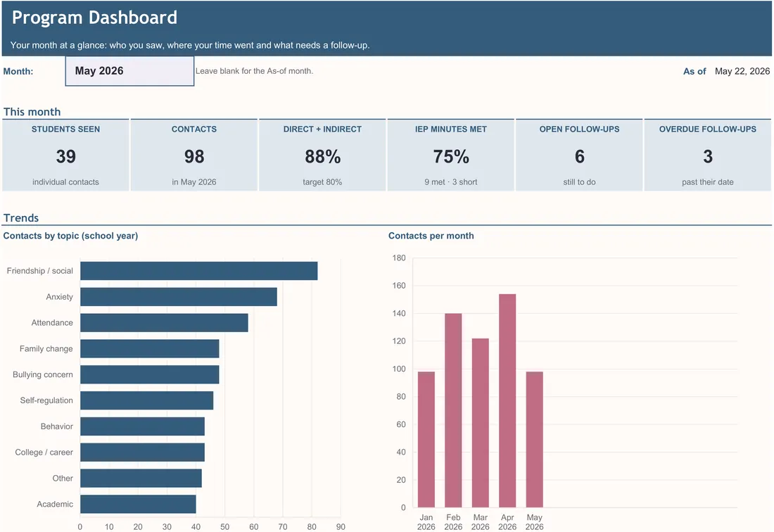774x532 pixels.
Task: Select the Feb 2026 column in monthly chart
Action: tap(453, 410)
